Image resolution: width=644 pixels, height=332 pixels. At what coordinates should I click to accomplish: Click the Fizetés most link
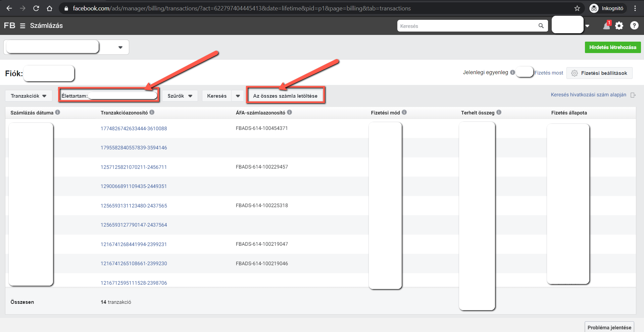tap(549, 73)
